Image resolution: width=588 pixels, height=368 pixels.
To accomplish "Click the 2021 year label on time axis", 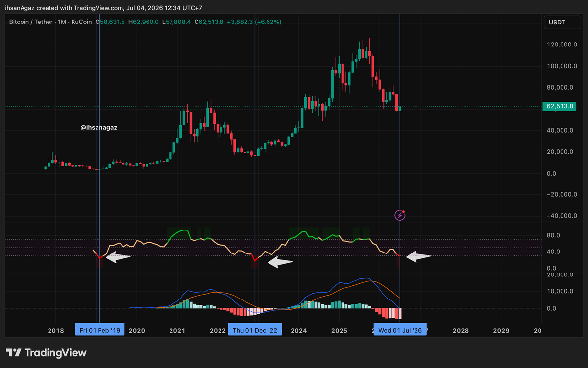I will click(x=177, y=331).
